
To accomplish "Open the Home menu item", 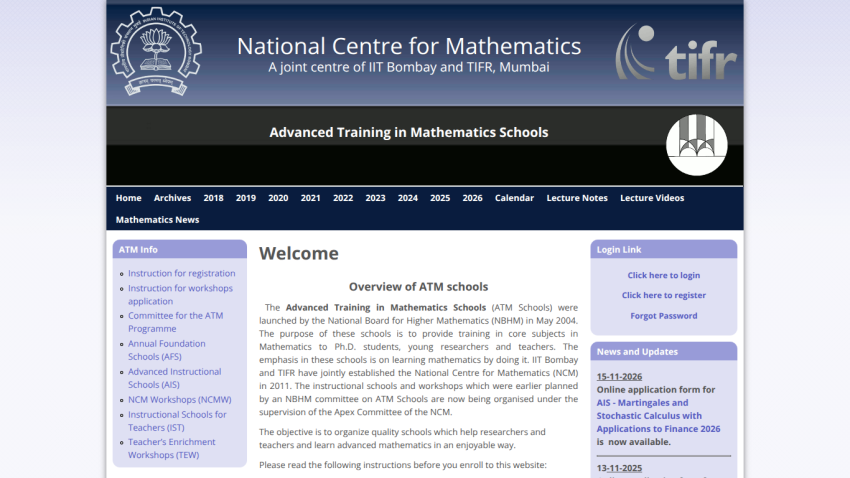I will 128,198.
